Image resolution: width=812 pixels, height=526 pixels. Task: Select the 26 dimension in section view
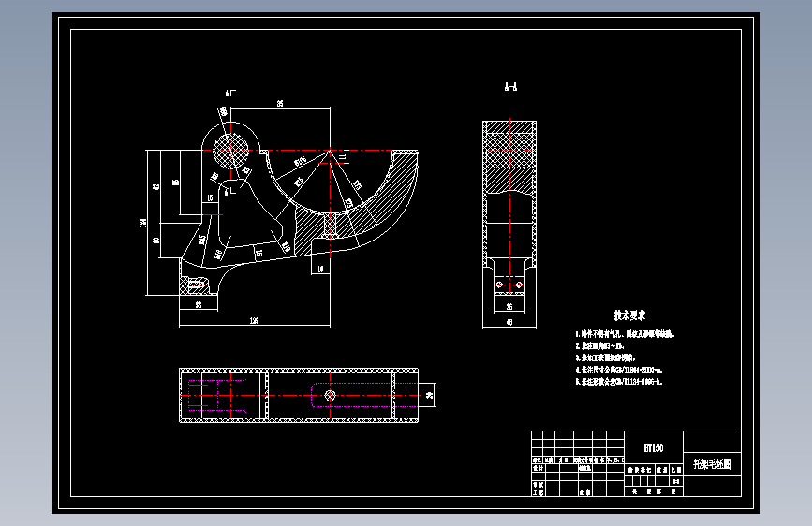(509, 306)
